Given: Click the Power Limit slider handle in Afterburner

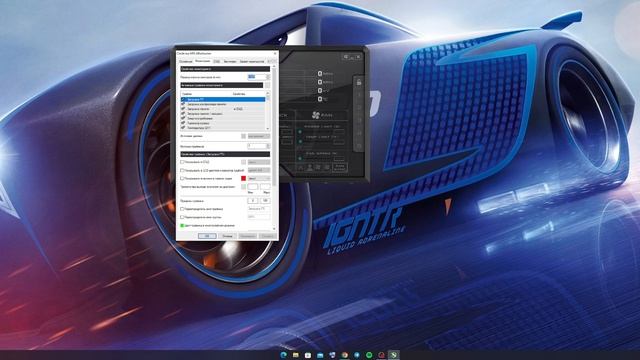Looking at the screenshot, I should pyautogui.click(x=300, y=132).
